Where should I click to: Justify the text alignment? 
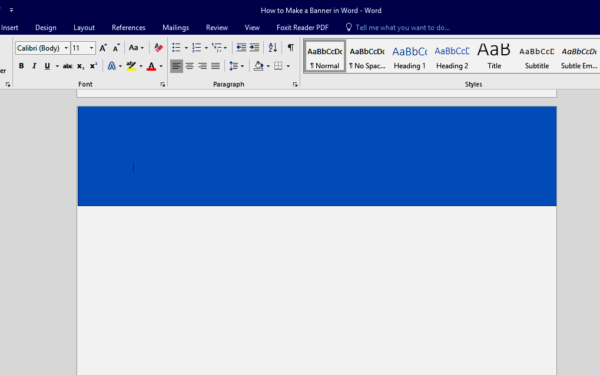pyautogui.click(x=215, y=66)
